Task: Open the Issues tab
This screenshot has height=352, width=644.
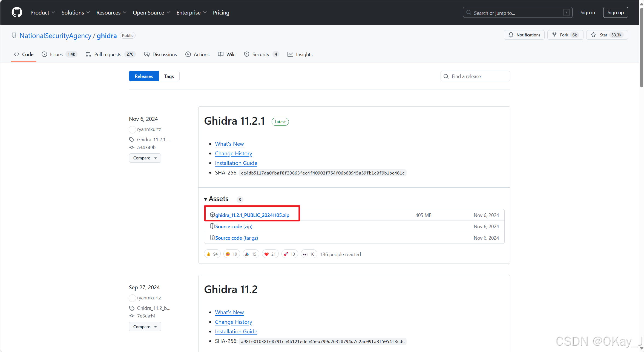Action: 56,55
